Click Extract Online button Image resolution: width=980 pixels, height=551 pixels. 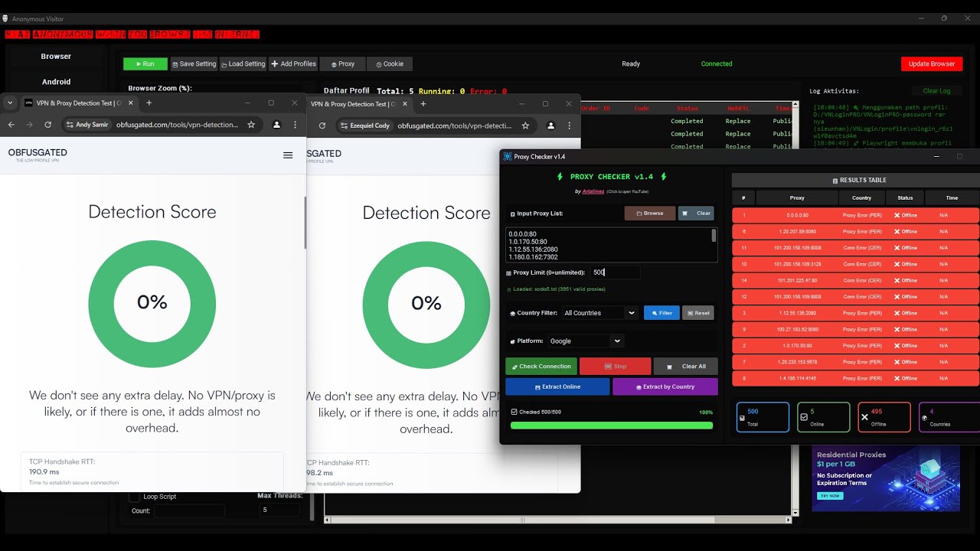(x=557, y=387)
